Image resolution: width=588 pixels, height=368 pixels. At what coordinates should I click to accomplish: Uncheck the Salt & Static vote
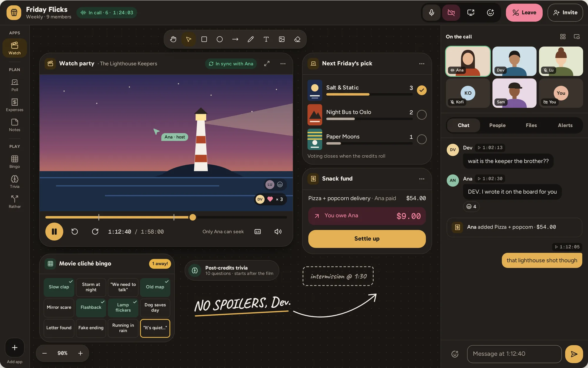422,90
